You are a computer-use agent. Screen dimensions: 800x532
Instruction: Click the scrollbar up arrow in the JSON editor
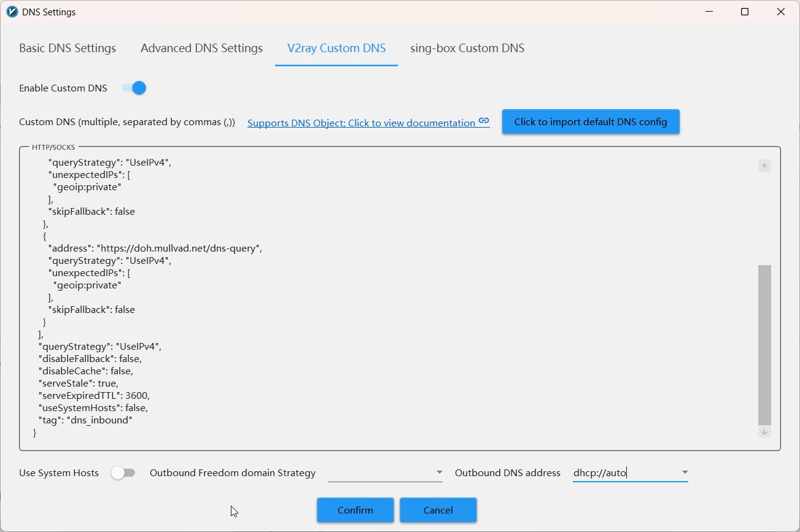tap(764, 166)
